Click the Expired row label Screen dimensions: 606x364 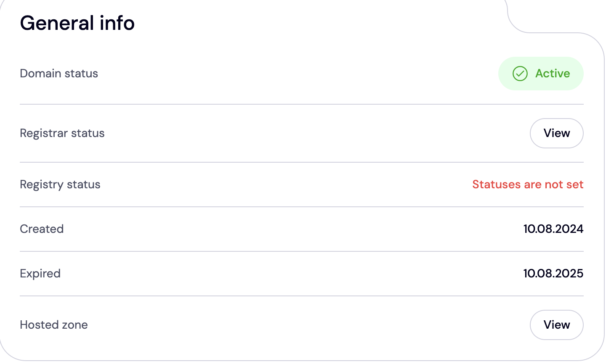click(x=40, y=274)
